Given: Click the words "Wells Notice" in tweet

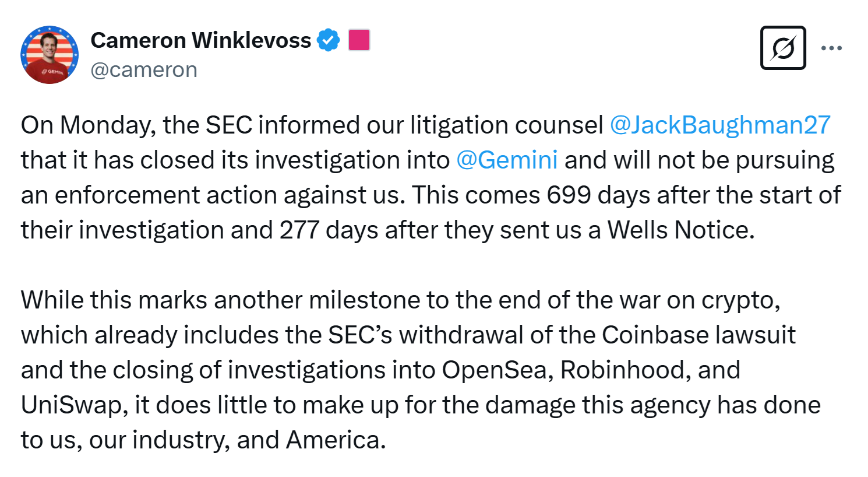Looking at the screenshot, I should tap(681, 230).
